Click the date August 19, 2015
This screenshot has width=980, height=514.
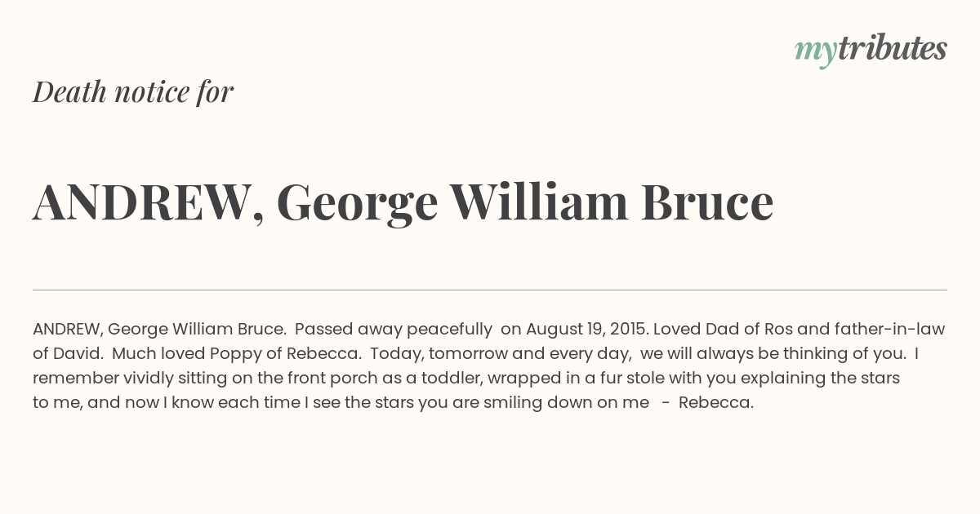click(x=586, y=330)
